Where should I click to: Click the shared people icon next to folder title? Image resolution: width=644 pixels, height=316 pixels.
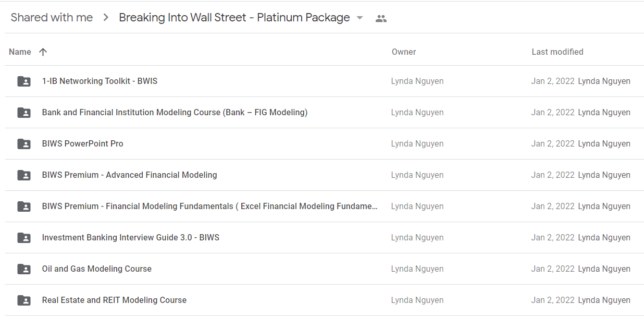381,18
